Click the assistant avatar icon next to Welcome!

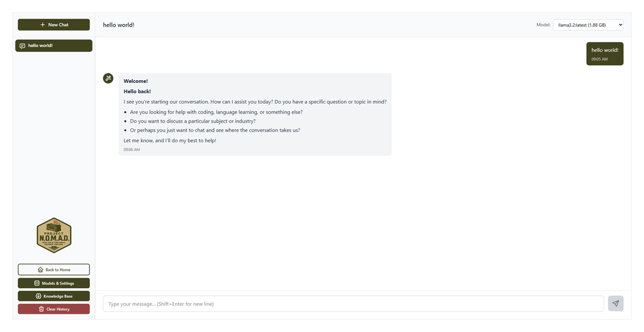(x=108, y=78)
